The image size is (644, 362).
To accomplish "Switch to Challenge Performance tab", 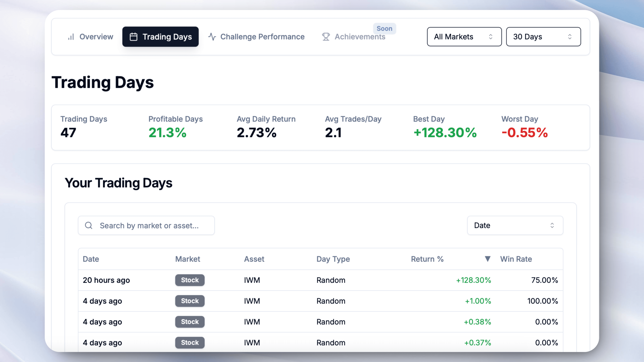I will tap(256, 37).
